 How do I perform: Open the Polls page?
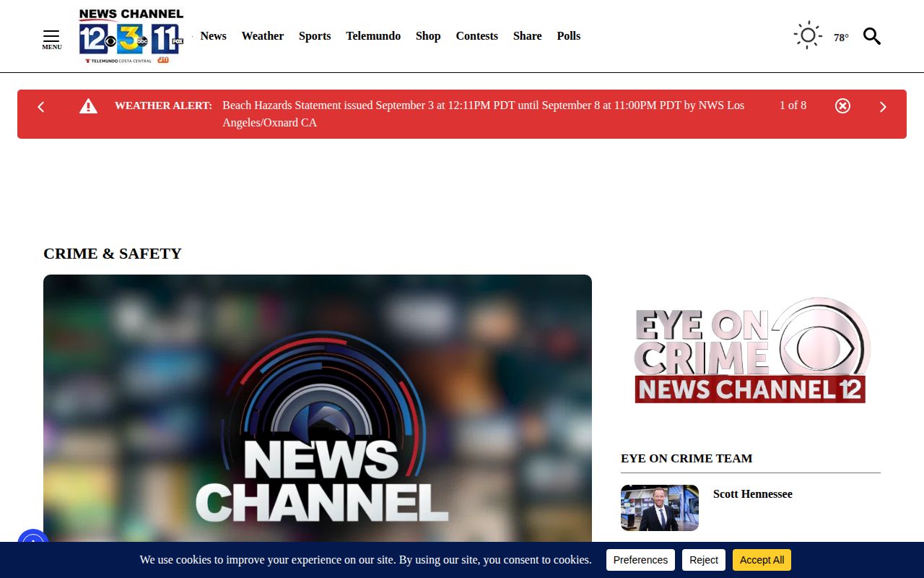coord(569,36)
